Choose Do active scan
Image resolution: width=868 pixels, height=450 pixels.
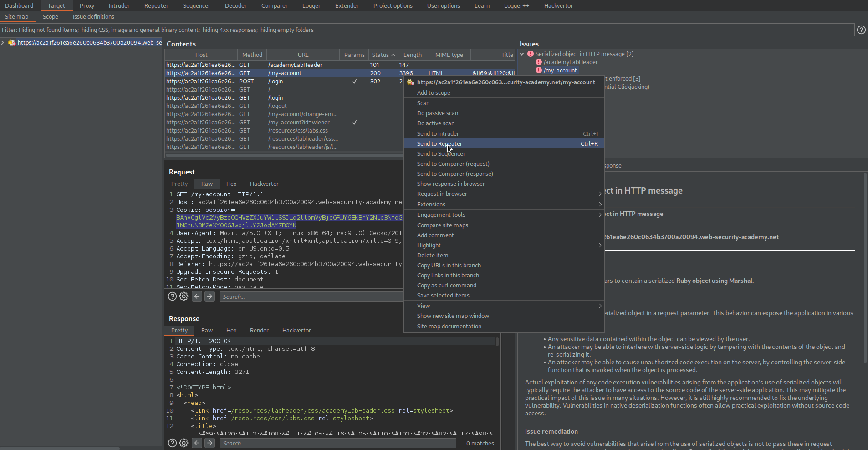click(504, 123)
